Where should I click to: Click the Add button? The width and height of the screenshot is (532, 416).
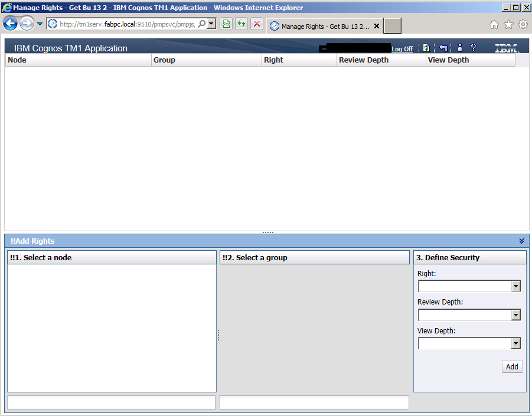[x=512, y=366]
